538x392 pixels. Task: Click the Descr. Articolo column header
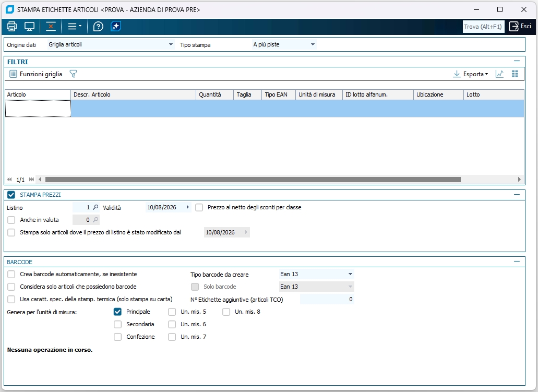tap(133, 95)
